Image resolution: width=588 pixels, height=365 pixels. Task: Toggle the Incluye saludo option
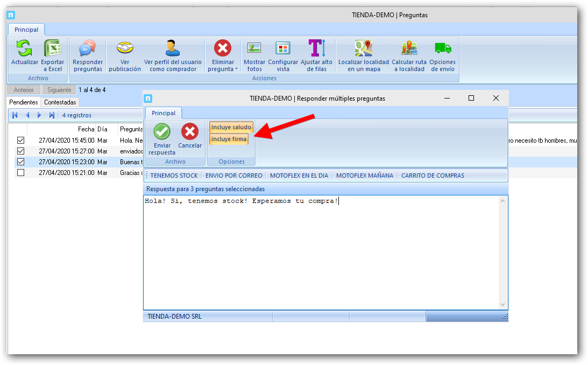(x=231, y=127)
